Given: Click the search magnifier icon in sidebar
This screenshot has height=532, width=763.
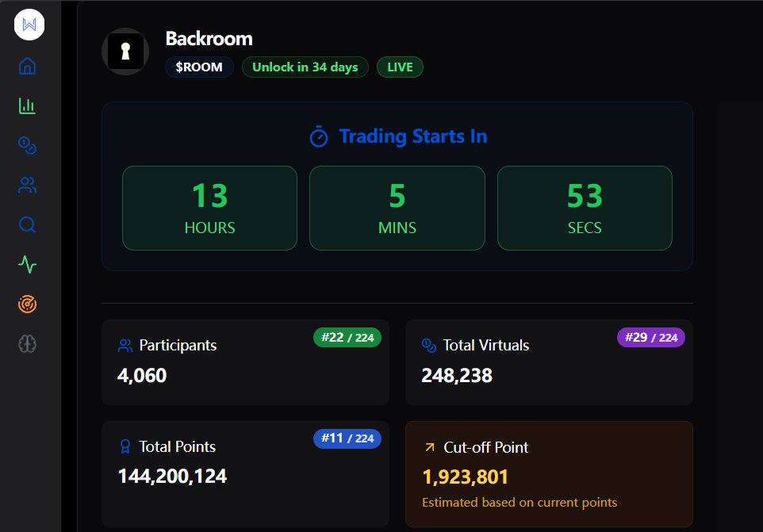Looking at the screenshot, I should [x=27, y=224].
